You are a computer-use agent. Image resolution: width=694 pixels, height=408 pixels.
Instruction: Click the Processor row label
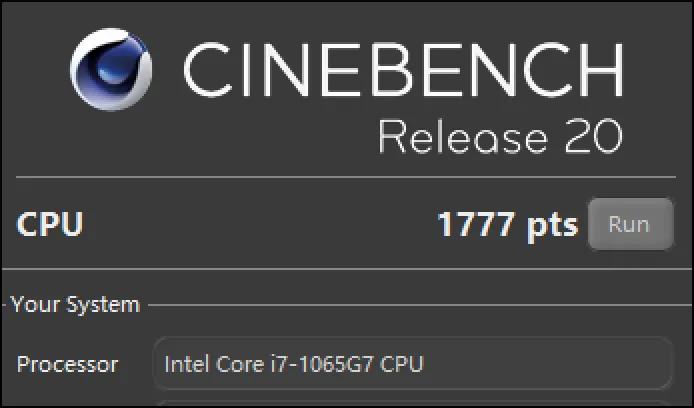point(67,364)
